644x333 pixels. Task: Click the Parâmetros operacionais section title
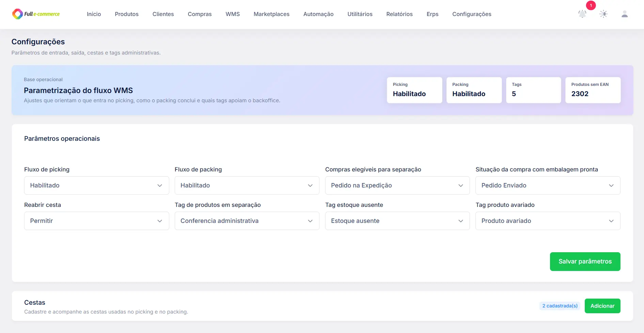pyautogui.click(x=62, y=138)
